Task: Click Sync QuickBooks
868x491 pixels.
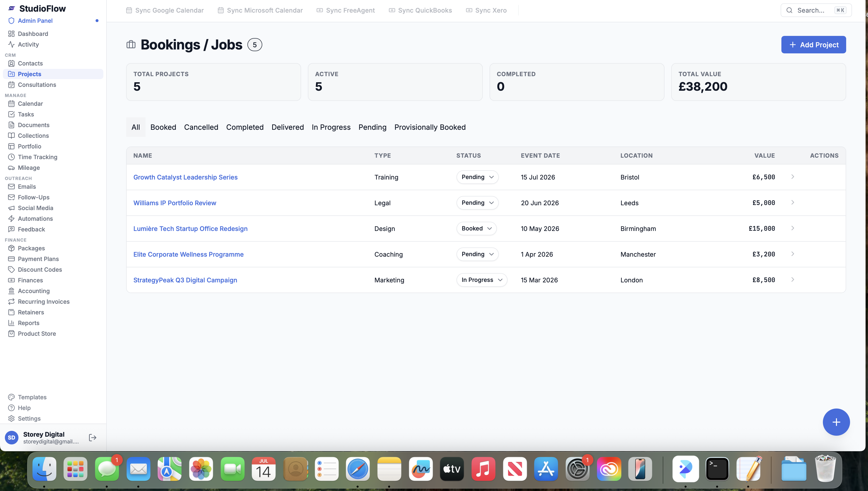Action: click(x=420, y=10)
